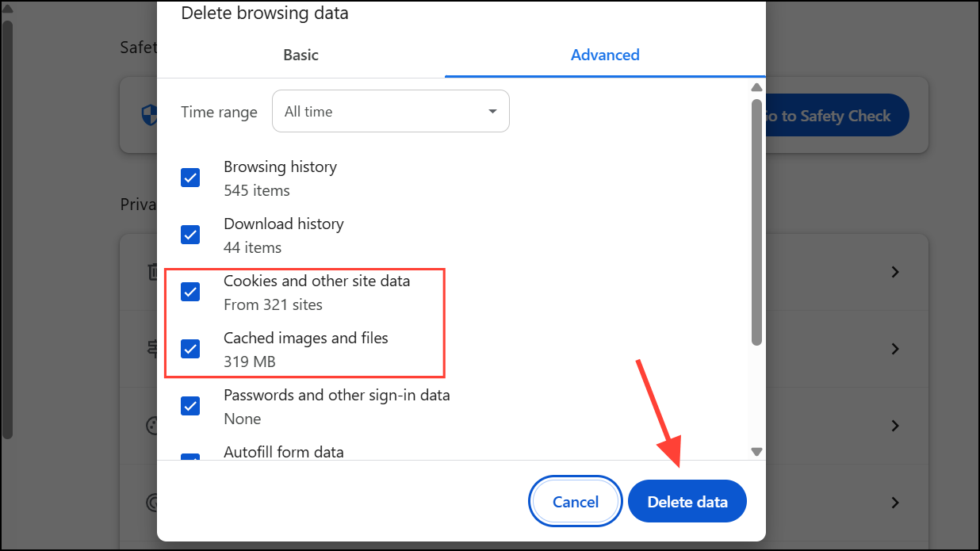This screenshot has height=551, width=980.
Task: Uncheck the Download history checkbox
Action: 190,235
